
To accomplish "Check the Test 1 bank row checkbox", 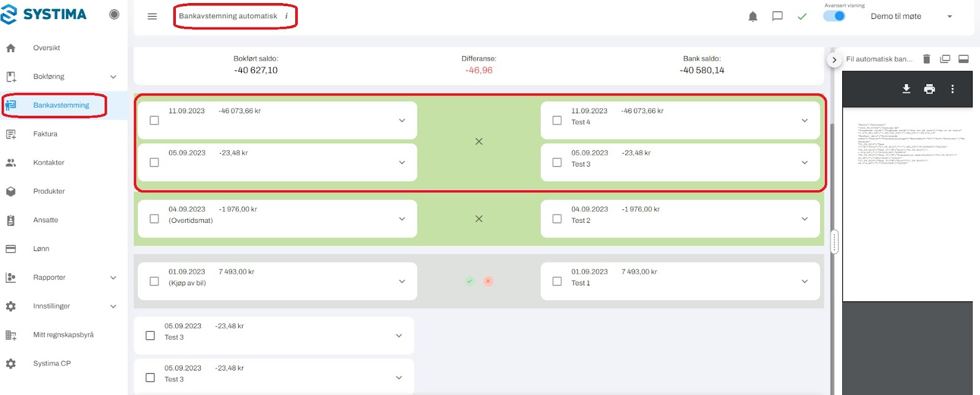I will click(557, 281).
